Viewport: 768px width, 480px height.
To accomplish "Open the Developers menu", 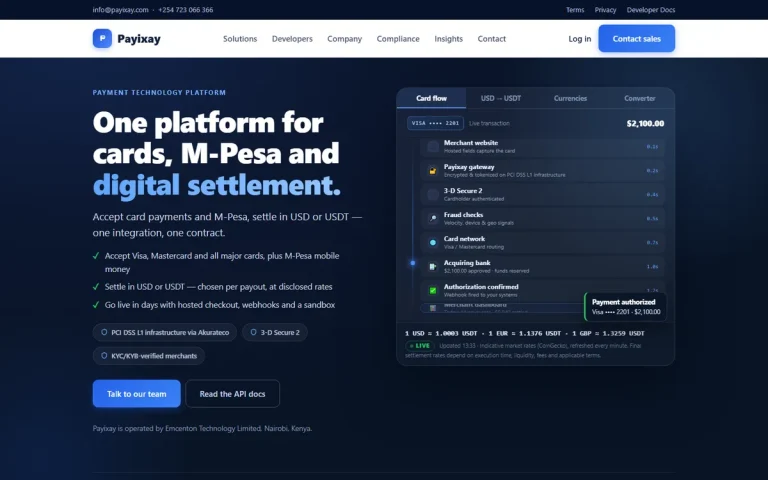I will click(x=292, y=39).
